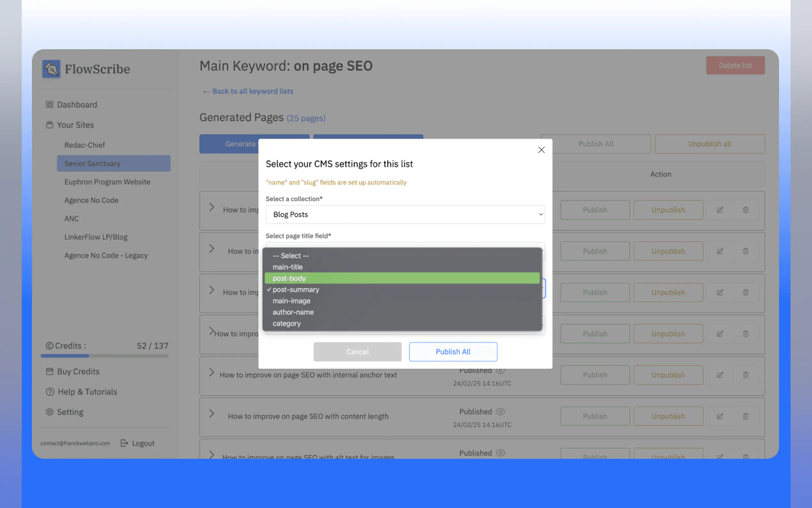Toggle the eye icon on the alt text row
This screenshot has height=508, width=812.
pos(500,453)
